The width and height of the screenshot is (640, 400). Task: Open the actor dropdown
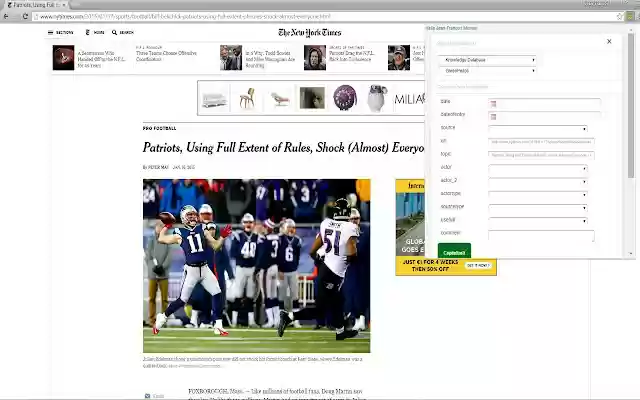point(538,168)
